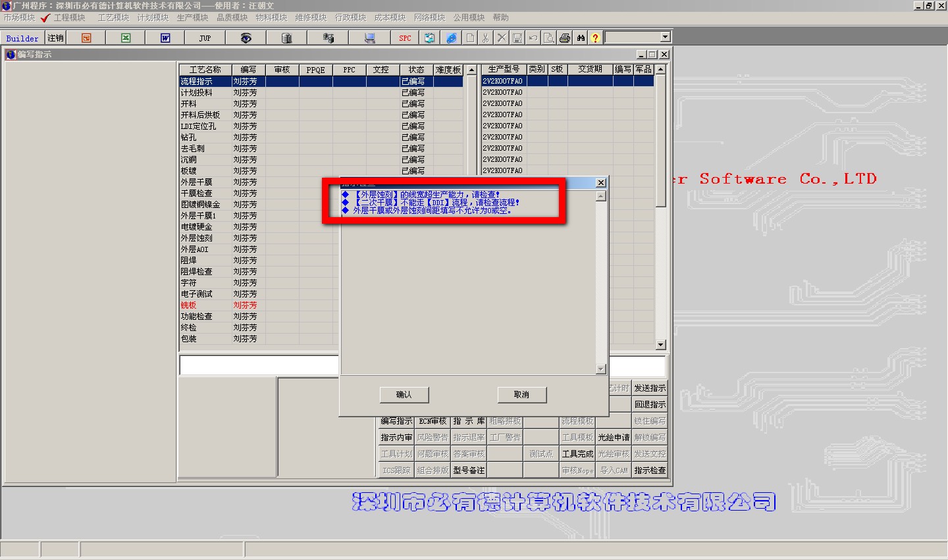Select the LDI定位孔 process row

pos(321,126)
